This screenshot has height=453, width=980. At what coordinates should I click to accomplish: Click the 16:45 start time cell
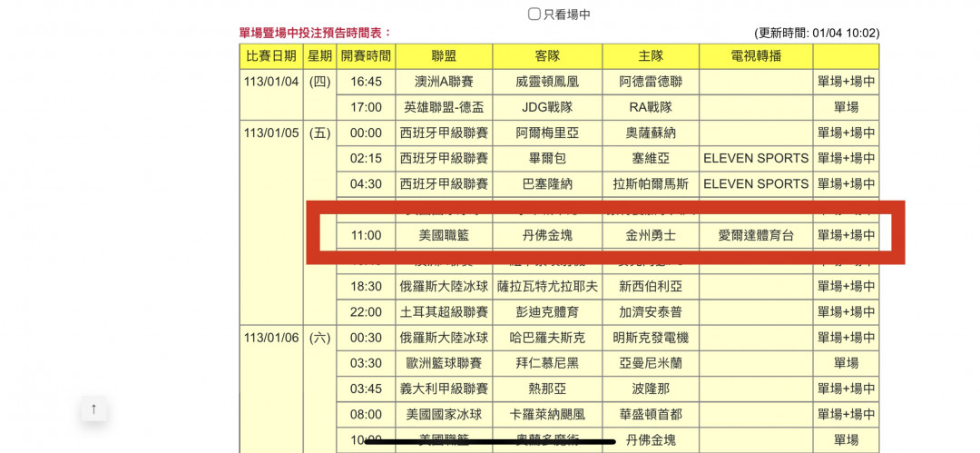coord(366,82)
